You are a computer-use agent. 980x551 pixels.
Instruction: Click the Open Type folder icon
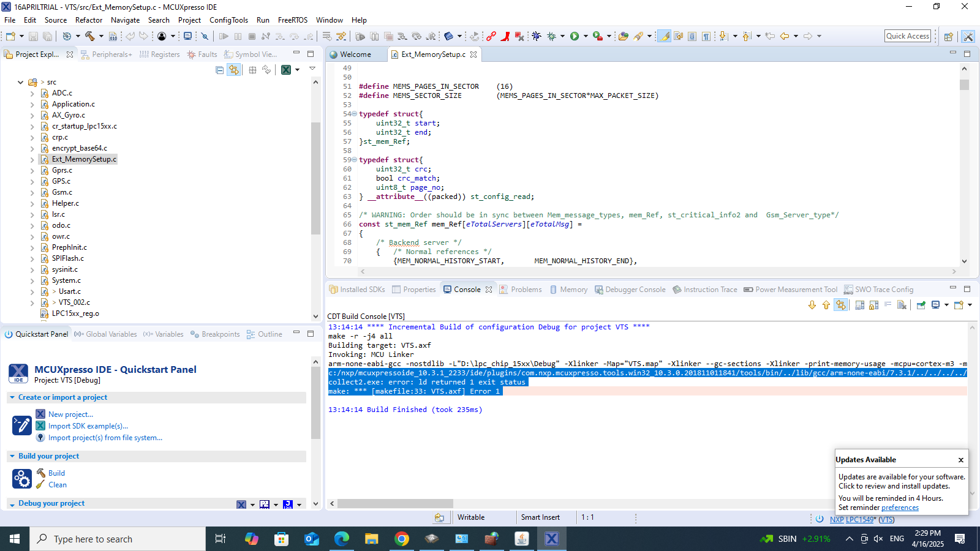click(624, 36)
